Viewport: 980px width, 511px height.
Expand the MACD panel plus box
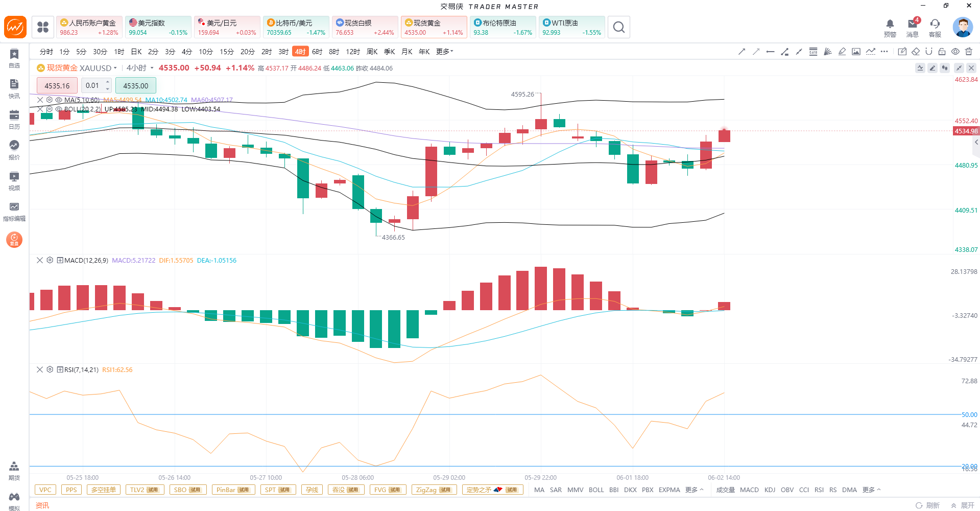60,260
